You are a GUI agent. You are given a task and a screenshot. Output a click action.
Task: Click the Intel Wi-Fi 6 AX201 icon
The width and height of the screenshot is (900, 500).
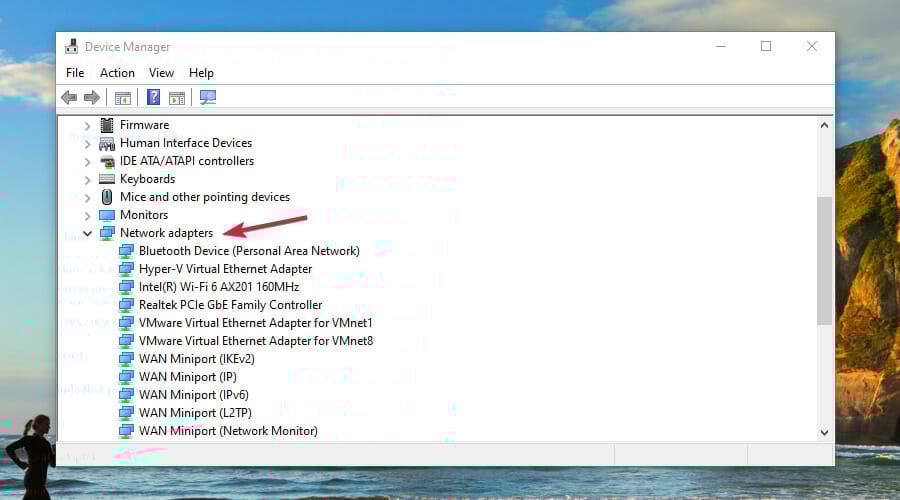(x=126, y=287)
